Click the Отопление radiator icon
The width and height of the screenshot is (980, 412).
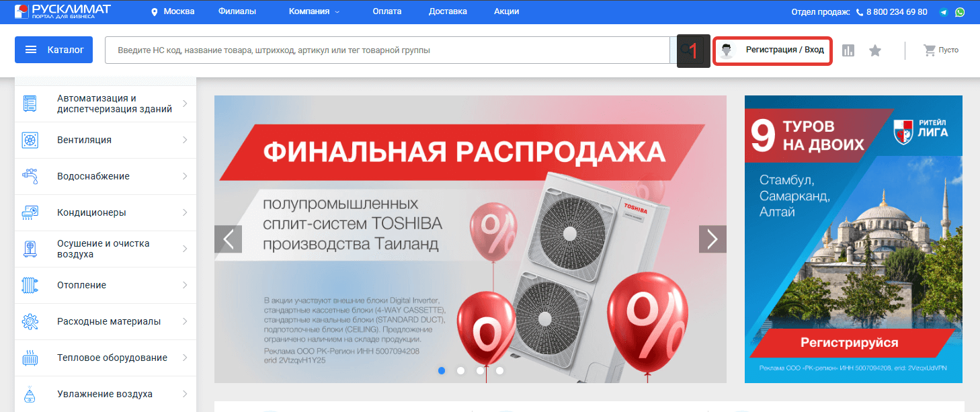30,285
